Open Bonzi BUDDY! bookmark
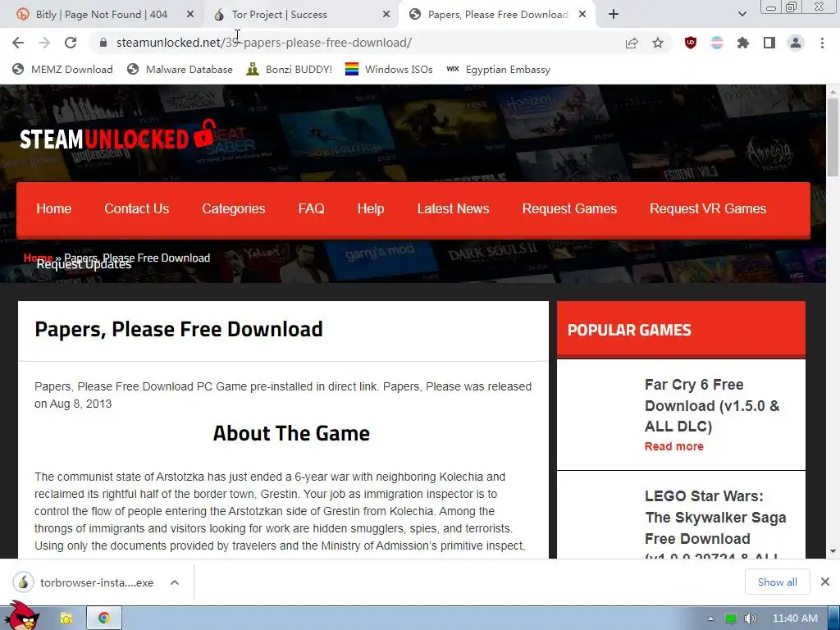840x630 pixels. (x=290, y=70)
